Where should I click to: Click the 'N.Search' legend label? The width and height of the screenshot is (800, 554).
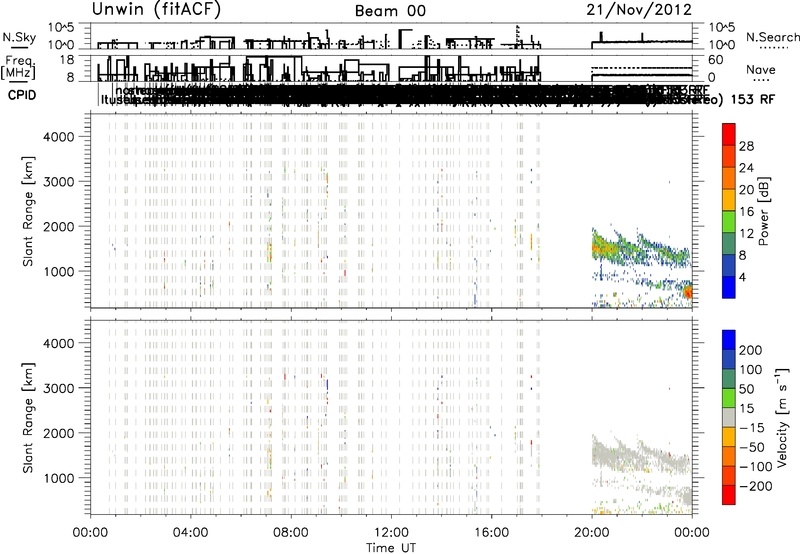coord(772,37)
